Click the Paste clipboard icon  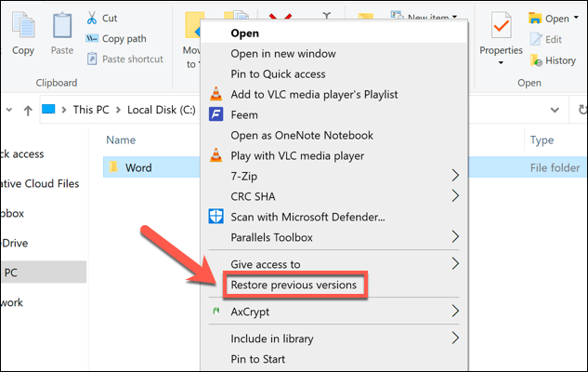point(62,29)
